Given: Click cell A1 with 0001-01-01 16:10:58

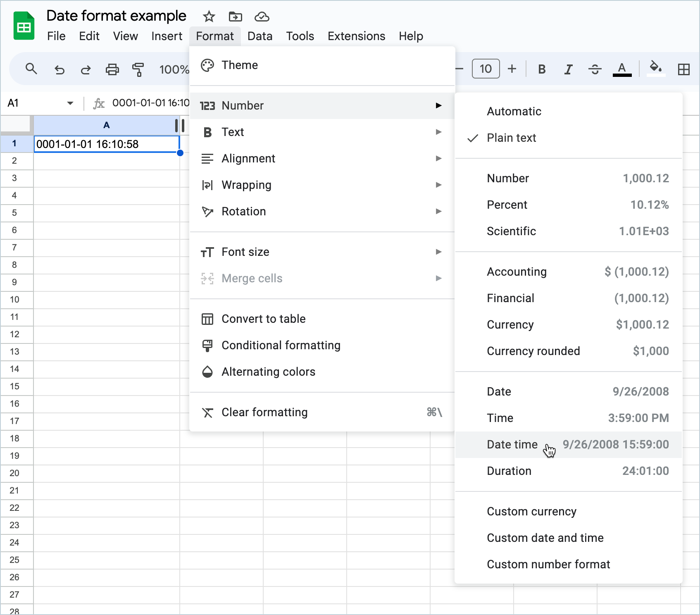Looking at the screenshot, I should (x=107, y=144).
